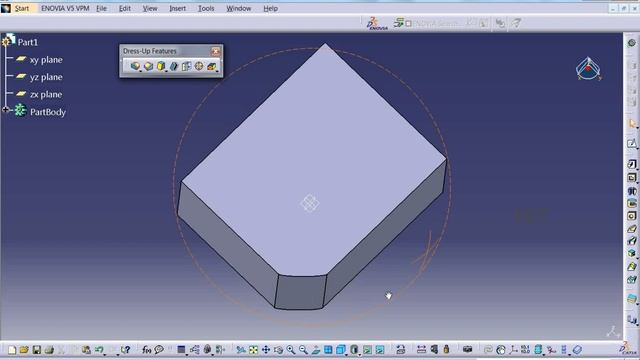This screenshot has width=640, height=360.
Task: Click the Sketcher icon on right toolbar
Action: 632,143
